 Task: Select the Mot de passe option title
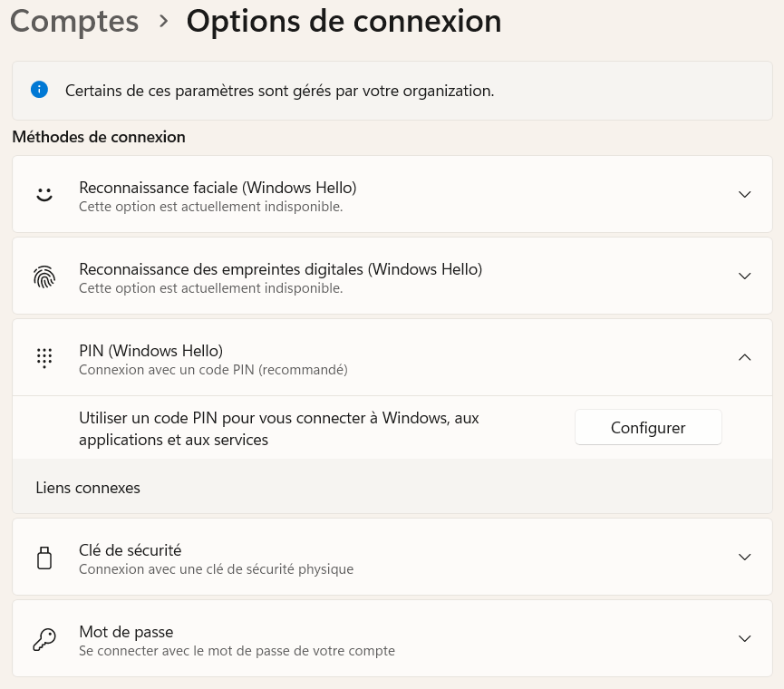[x=126, y=632]
